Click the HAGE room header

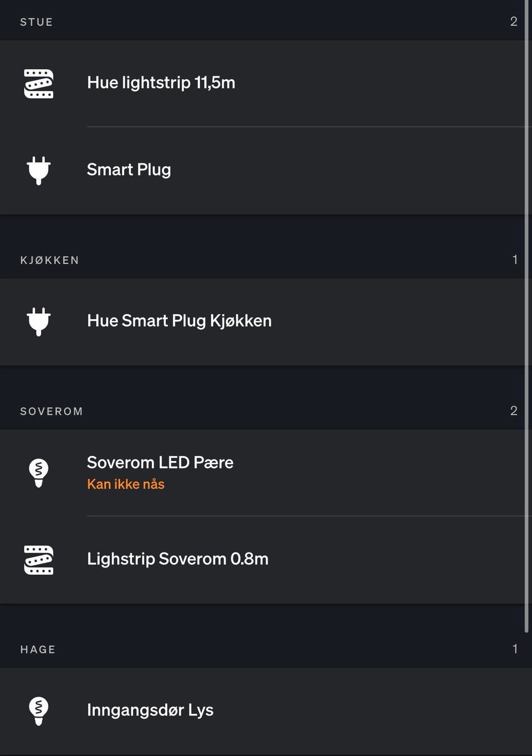pos(38,650)
